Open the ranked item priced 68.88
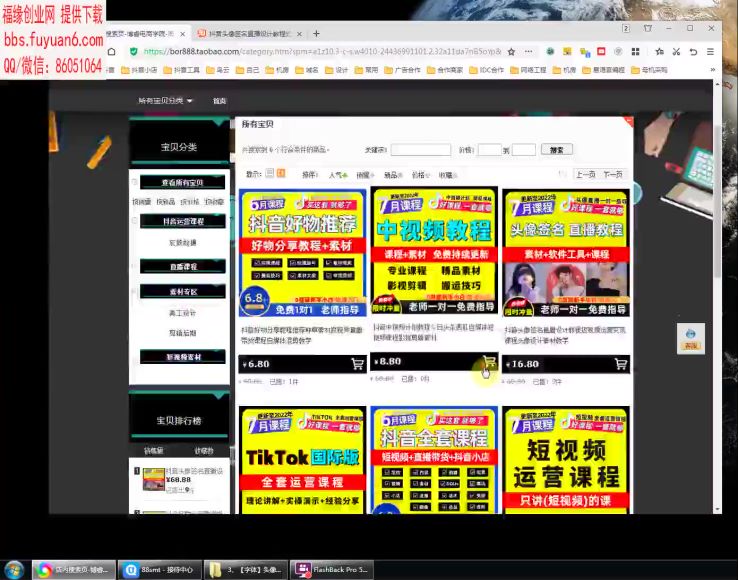The height and width of the screenshot is (580, 738). pos(183,480)
